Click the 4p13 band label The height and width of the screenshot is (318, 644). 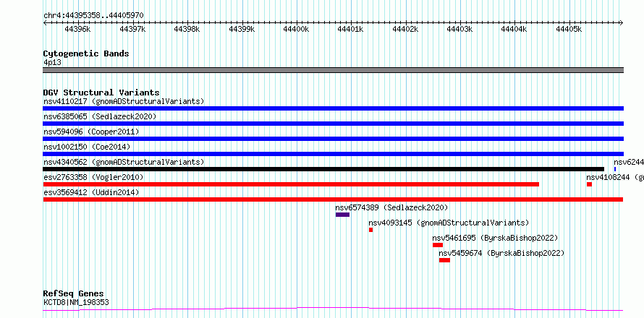52,63
